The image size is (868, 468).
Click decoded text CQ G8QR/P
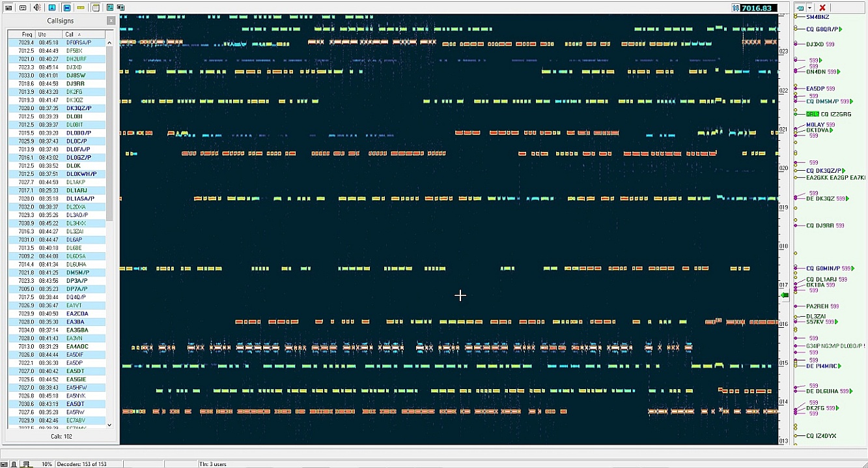822,29
